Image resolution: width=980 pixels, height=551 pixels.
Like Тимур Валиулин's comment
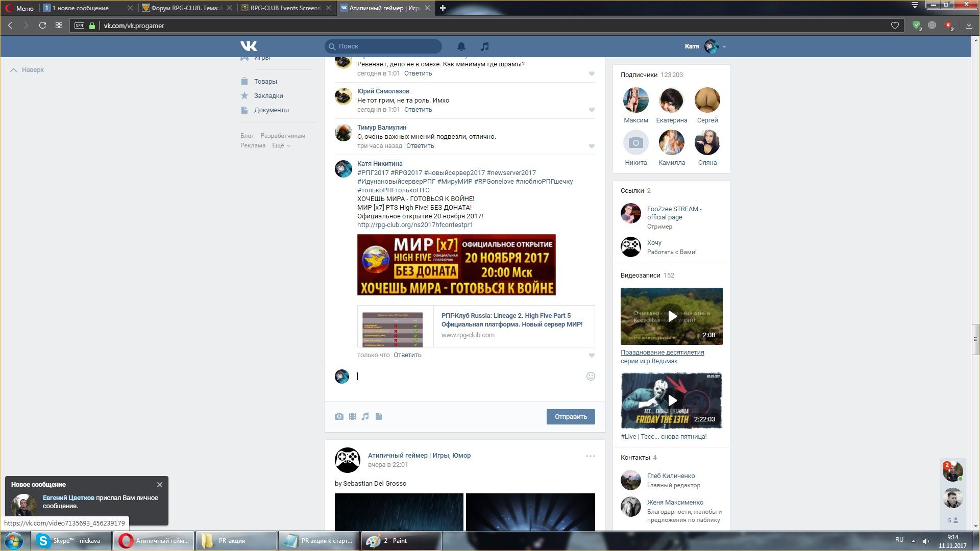pos(592,146)
